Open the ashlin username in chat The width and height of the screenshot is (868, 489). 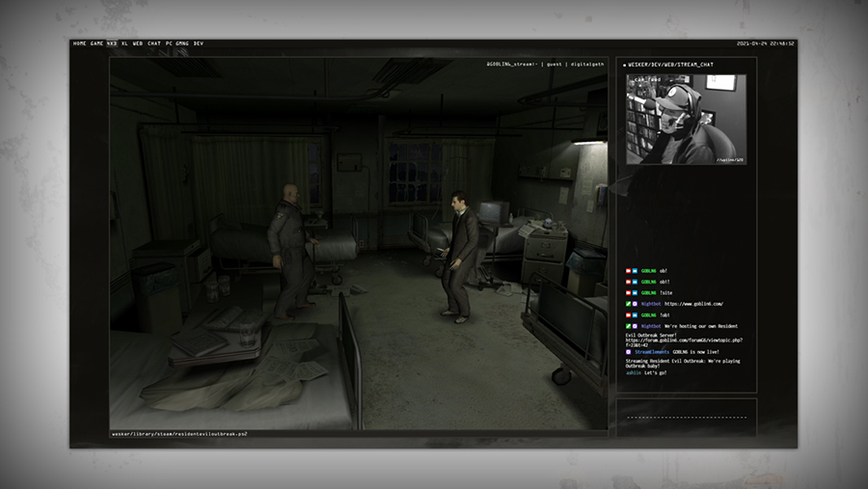634,372
